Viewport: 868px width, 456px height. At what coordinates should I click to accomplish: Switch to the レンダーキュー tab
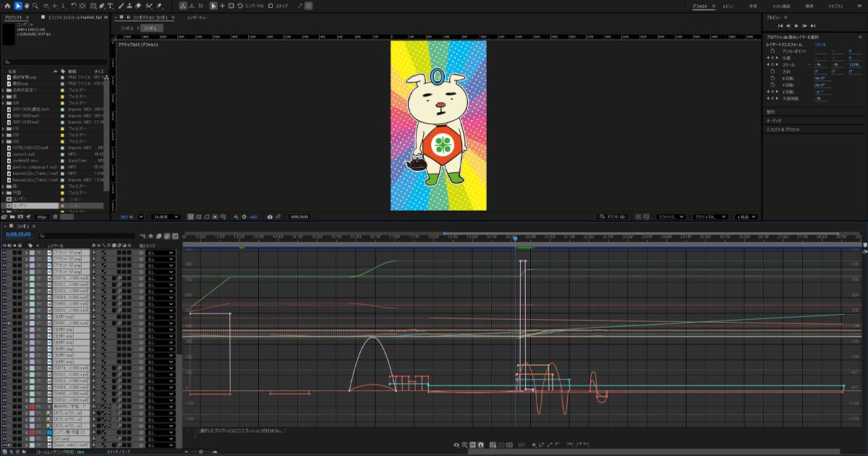[197, 17]
